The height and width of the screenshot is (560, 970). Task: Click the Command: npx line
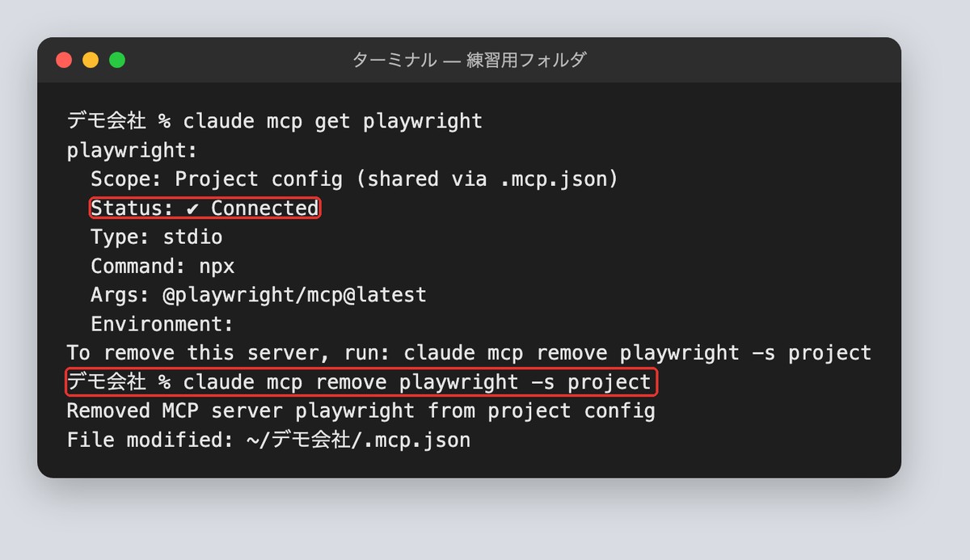point(162,267)
